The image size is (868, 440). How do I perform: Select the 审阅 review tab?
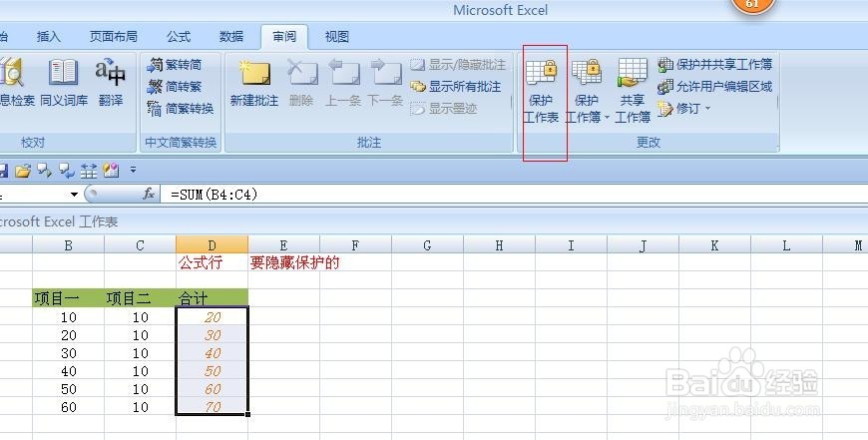pos(284,37)
